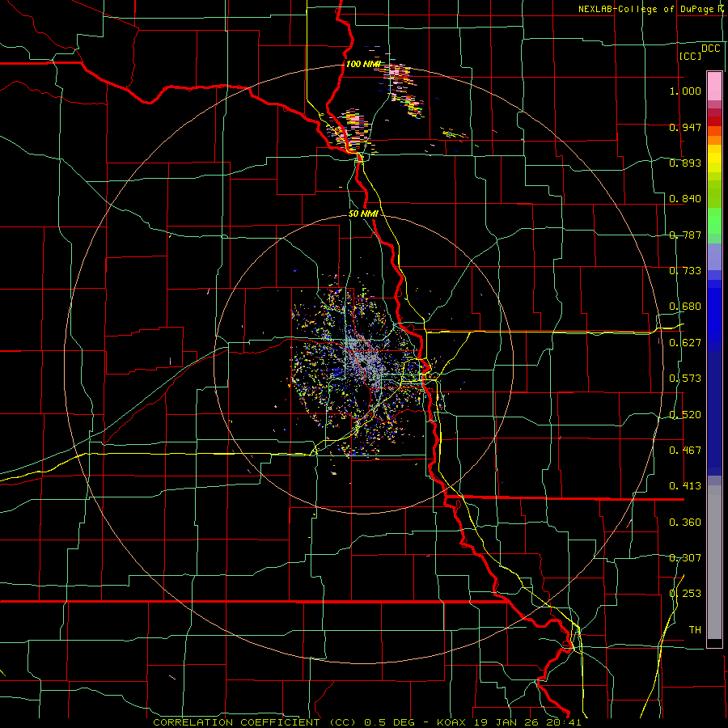Select the 0.520 scale value
Image resolution: width=728 pixels, height=728 pixels.
(685, 415)
